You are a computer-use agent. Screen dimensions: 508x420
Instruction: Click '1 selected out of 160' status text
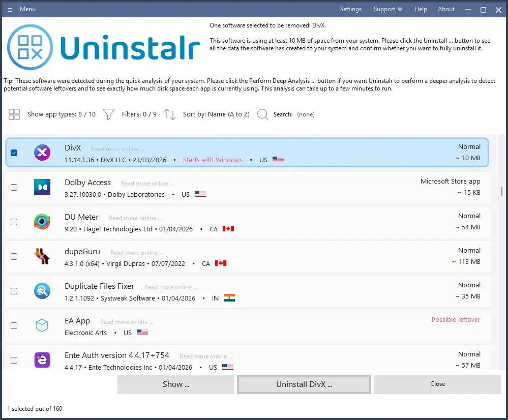click(x=35, y=409)
